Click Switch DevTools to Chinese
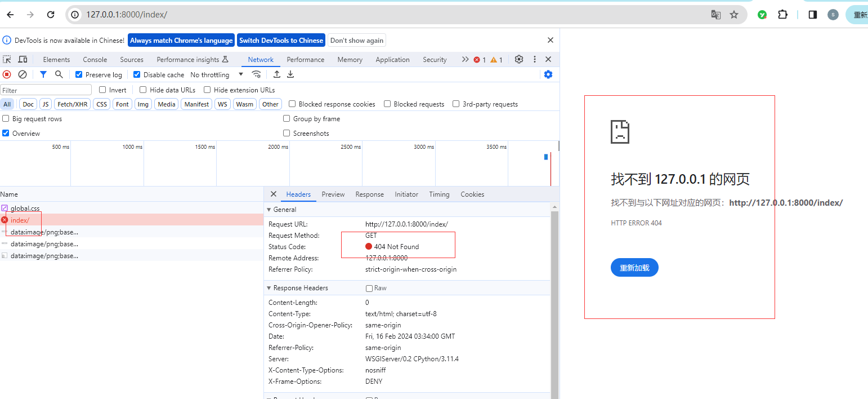Image resolution: width=868 pixels, height=399 pixels. click(281, 40)
